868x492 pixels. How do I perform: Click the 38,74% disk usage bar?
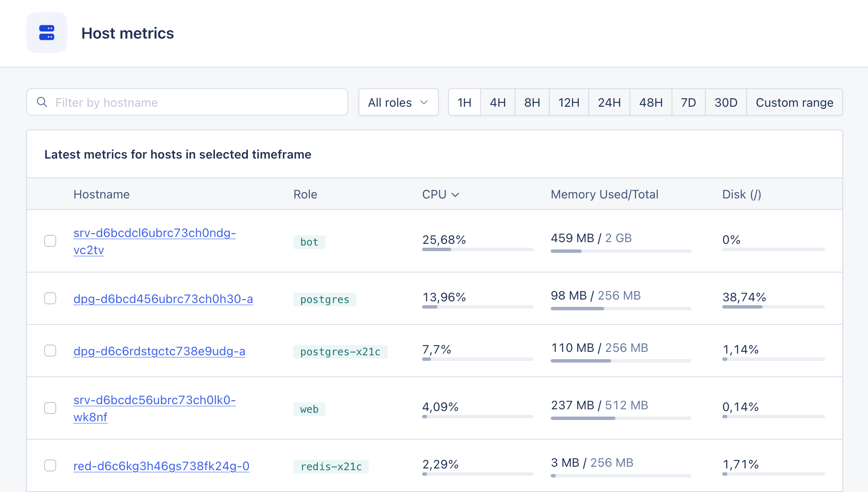tap(774, 307)
